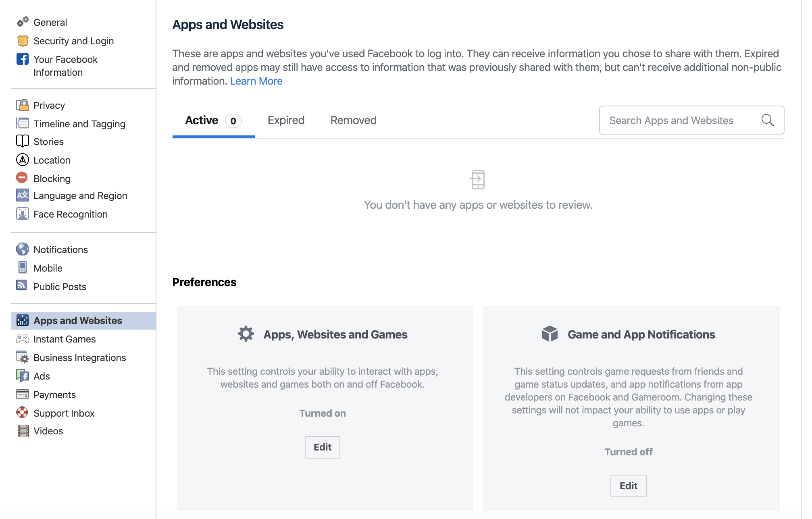Image resolution: width=812 pixels, height=519 pixels.
Task: Open Security and Login shield icon
Action: pos(23,41)
